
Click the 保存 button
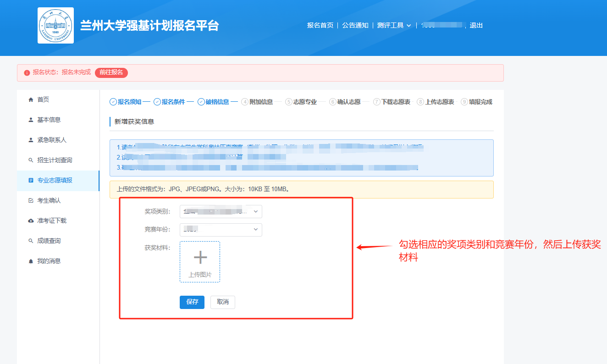[x=192, y=302]
